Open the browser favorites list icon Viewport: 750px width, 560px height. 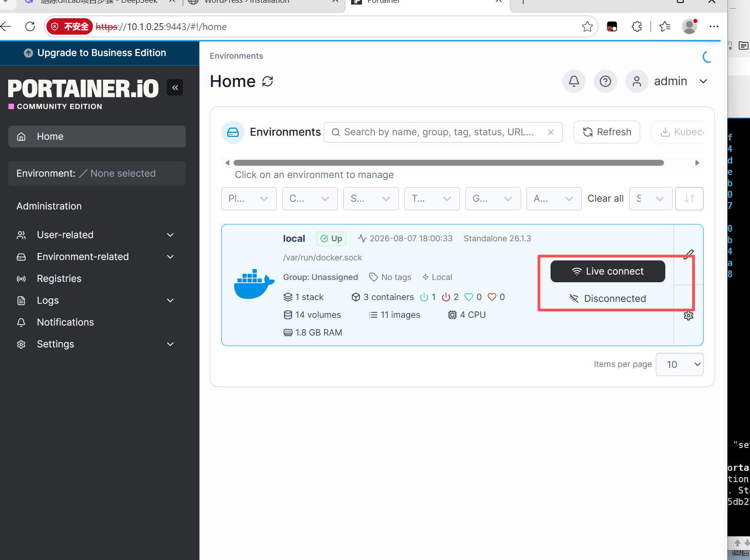[x=665, y=26]
